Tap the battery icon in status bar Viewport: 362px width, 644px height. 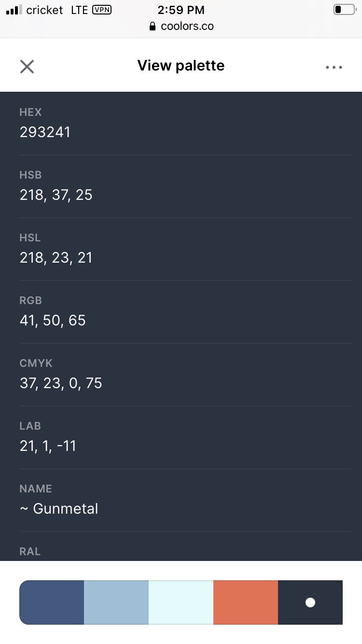344,10
